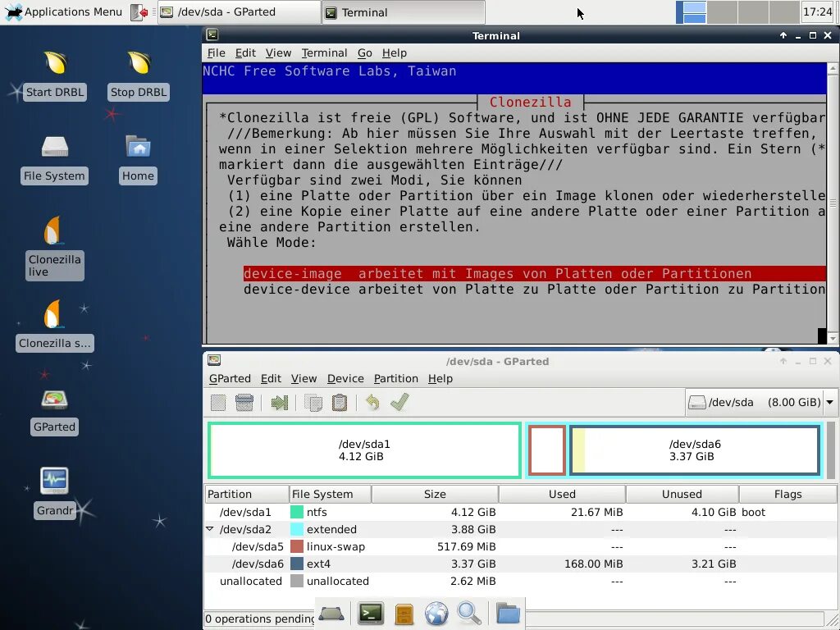
Task: Open the Terminal menu in the Terminal window
Action: click(324, 52)
